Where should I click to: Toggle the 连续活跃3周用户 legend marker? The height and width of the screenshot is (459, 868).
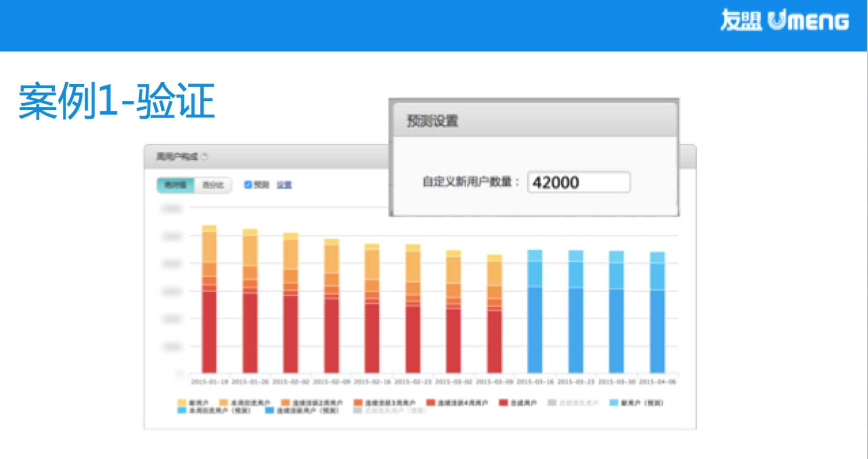[358, 403]
